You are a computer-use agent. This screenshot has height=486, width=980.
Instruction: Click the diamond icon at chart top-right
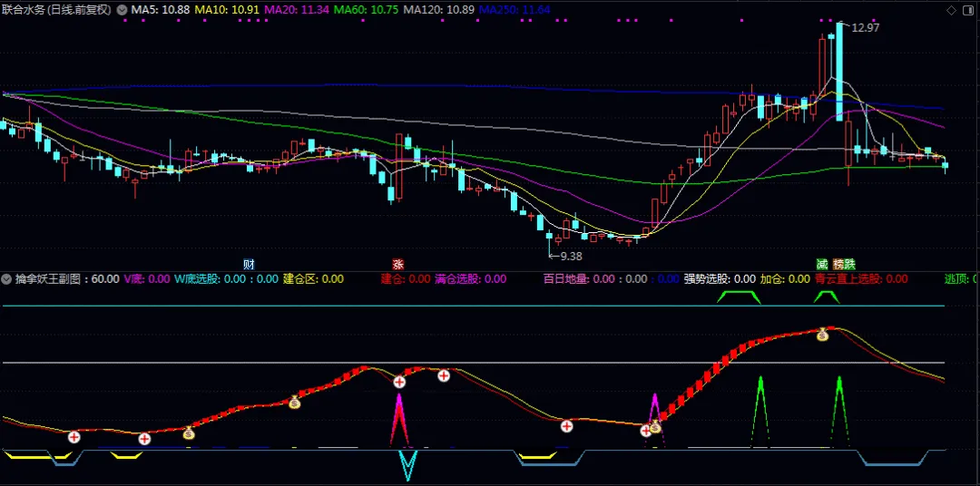(952, 10)
